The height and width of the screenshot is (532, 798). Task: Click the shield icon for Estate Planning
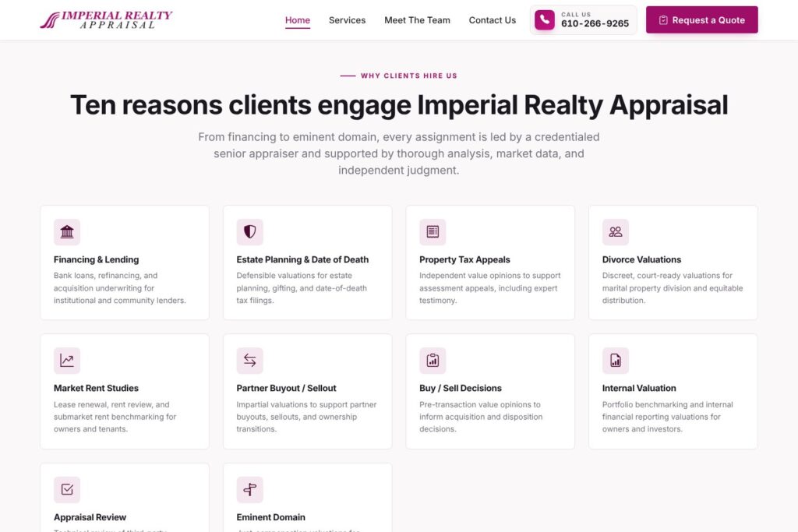click(x=249, y=232)
